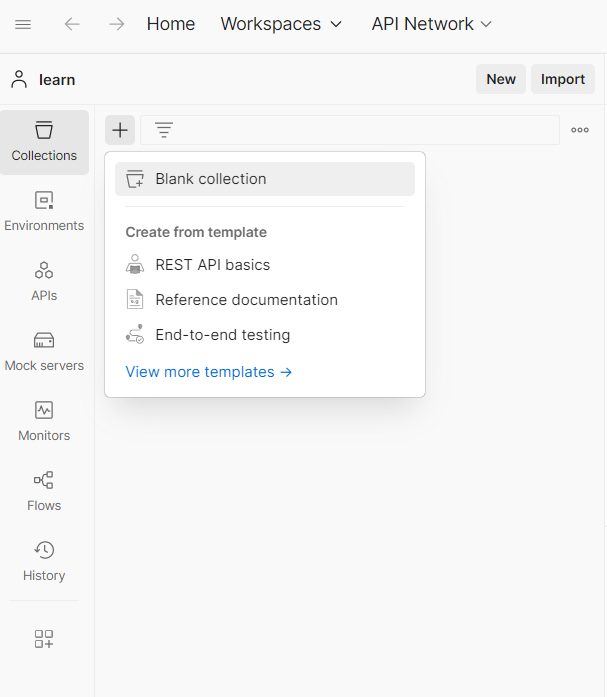This screenshot has width=607, height=697.
Task: Open the Monitors section
Action: pyautogui.click(x=44, y=421)
